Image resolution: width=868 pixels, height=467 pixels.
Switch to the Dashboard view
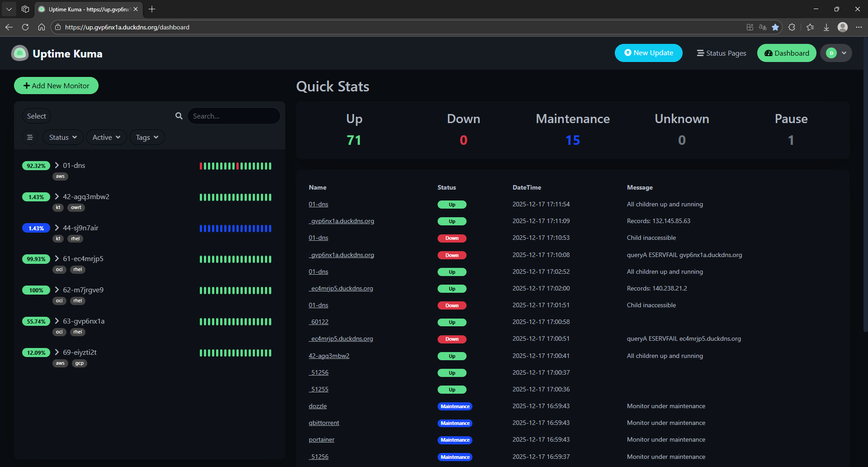pyautogui.click(x=787, y=53)
